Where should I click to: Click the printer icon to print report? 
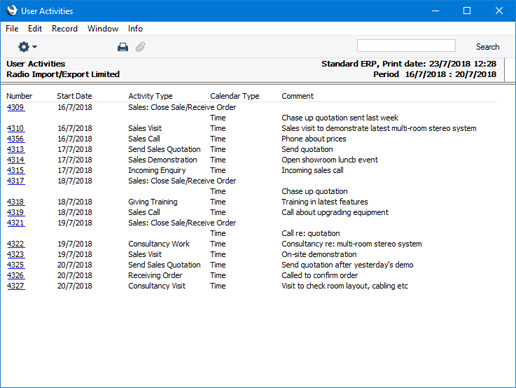pos(123,47)
